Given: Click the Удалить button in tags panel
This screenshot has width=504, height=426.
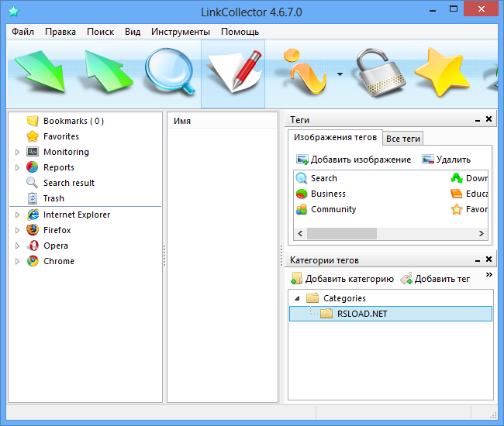Looking at the screenshot, I should tap(447, 160).
